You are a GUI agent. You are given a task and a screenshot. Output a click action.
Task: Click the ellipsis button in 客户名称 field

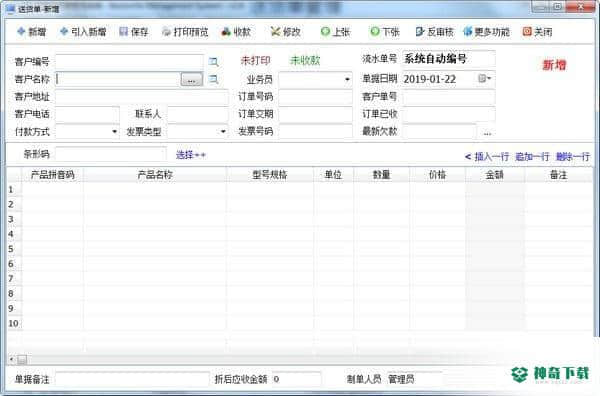tap(192, 80)
